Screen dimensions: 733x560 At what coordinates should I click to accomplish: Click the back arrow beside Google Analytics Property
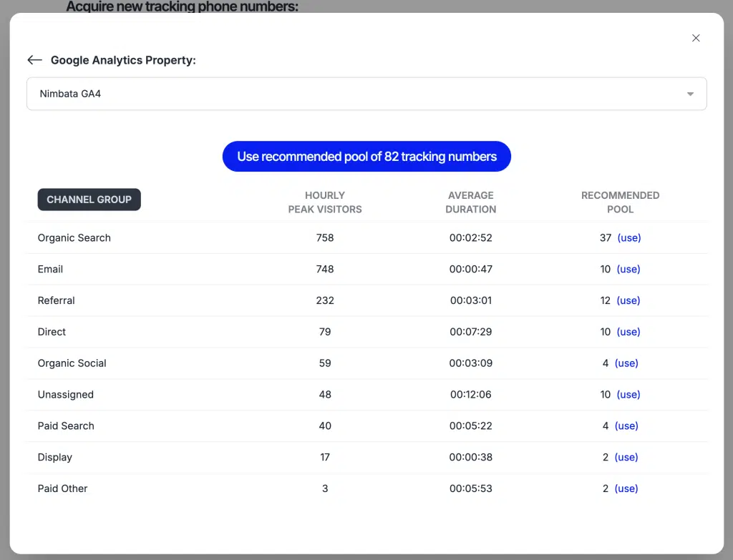pyautogui.click(x=34, y=60)
